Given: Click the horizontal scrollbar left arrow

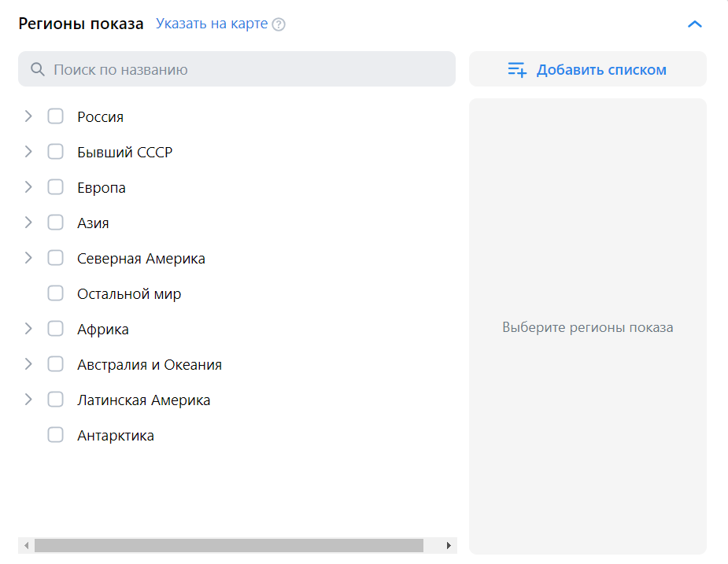Looking at the screenshot, I should (26, 545).
